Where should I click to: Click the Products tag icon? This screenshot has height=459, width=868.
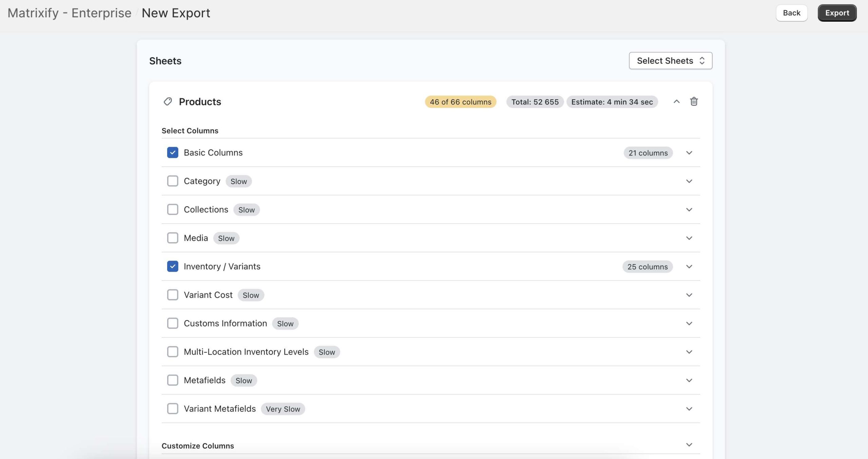tap(168, 102)
